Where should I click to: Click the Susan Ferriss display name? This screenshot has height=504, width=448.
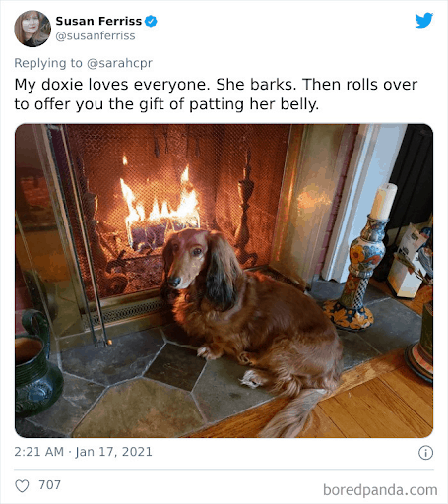coord(98,21)
